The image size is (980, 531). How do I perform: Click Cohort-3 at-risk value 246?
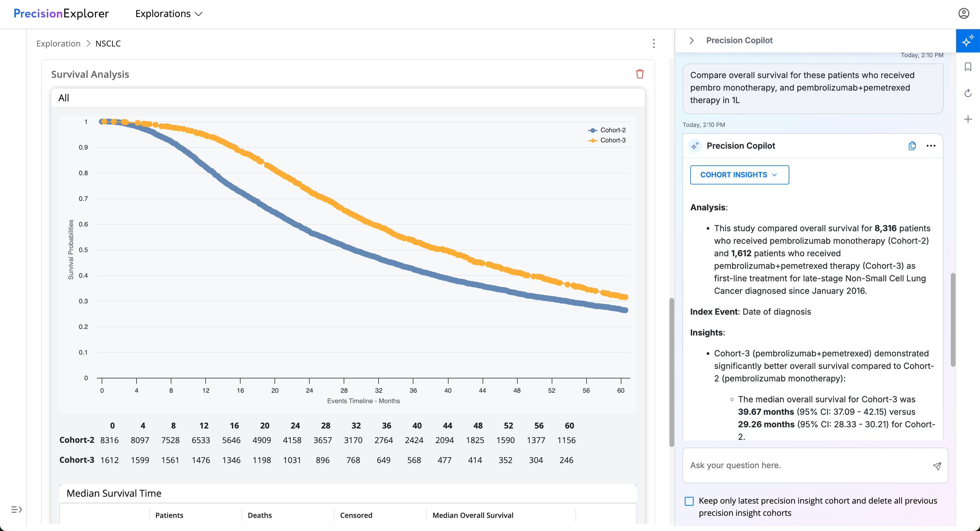click(566, 460)
